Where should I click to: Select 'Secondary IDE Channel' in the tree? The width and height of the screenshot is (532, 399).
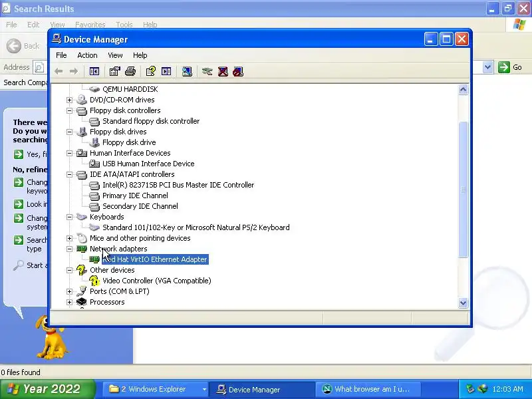[140, 206]
